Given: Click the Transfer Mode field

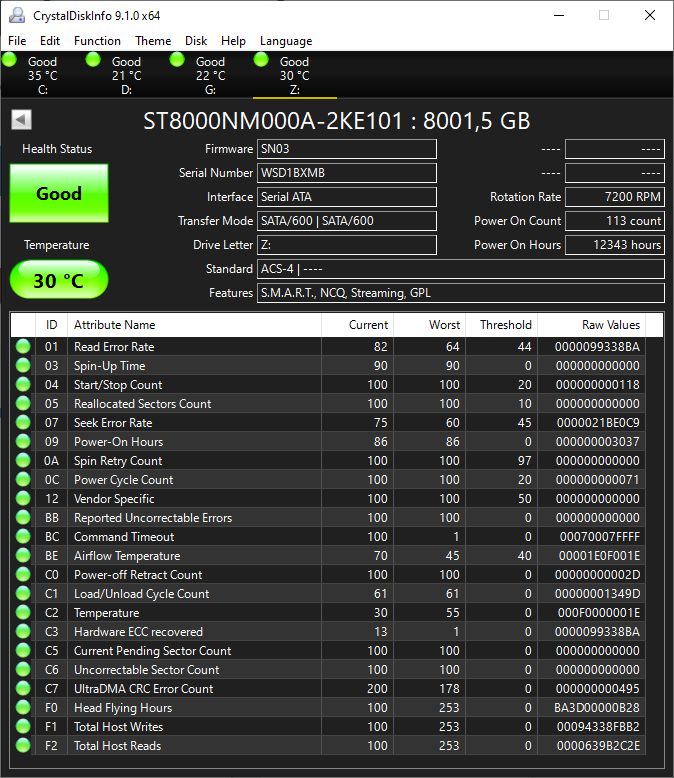Looking at the screenshot, I should [346, 221].
